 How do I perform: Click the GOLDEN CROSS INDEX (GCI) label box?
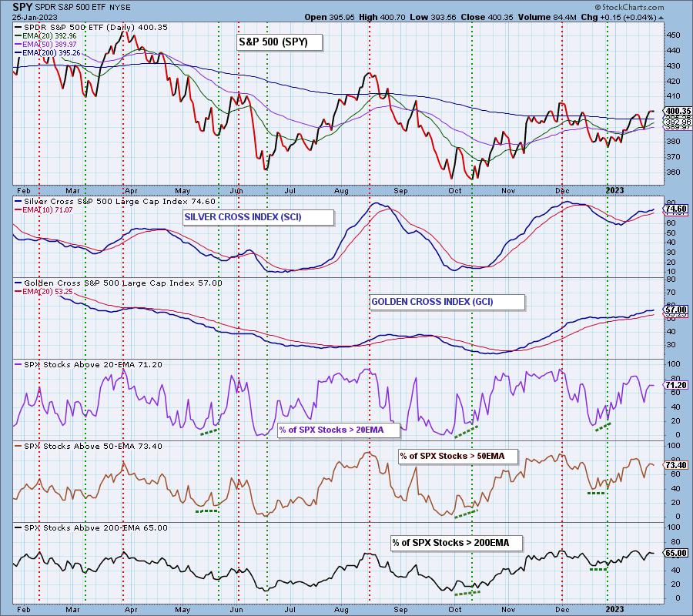pyautogui.click(x=447, y=302)
